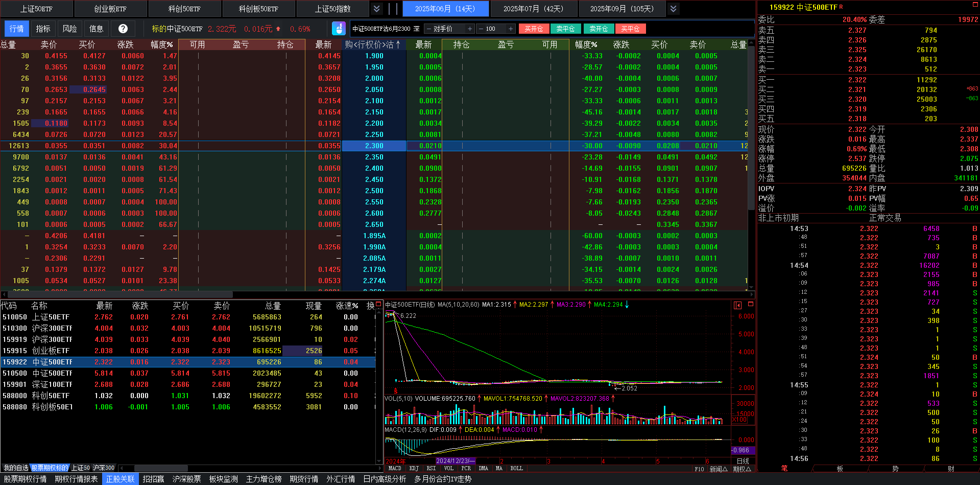
Task: Open 多月份合约IV走势 bottom menu item
Action: [443, 479]
